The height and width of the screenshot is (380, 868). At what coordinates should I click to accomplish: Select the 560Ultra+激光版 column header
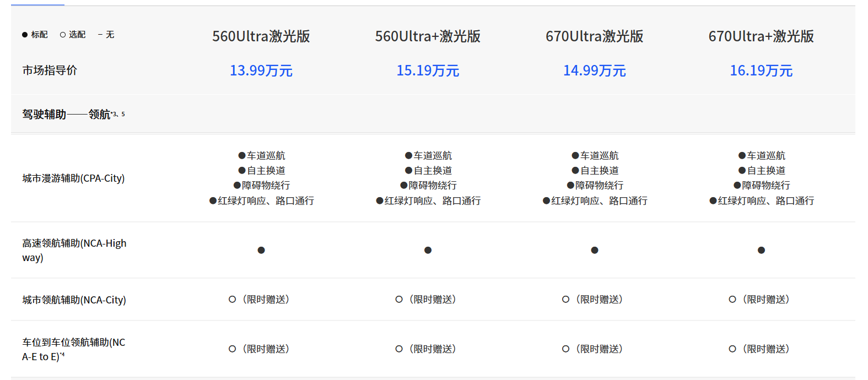[428, 36]
